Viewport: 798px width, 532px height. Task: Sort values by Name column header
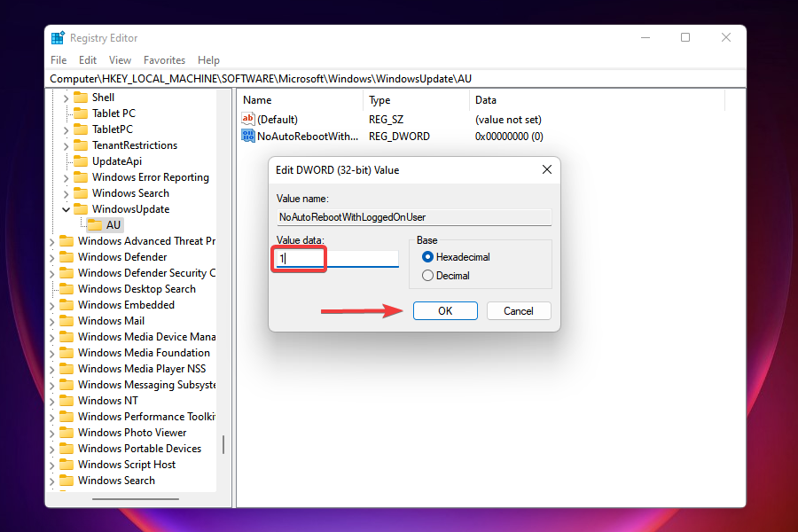[x=301, y=100]
